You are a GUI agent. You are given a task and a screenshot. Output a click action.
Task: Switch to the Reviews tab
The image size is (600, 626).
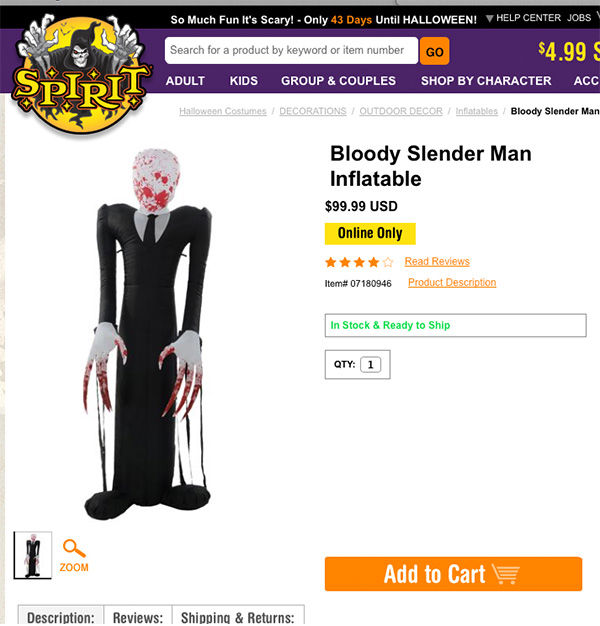pos(138,617)
